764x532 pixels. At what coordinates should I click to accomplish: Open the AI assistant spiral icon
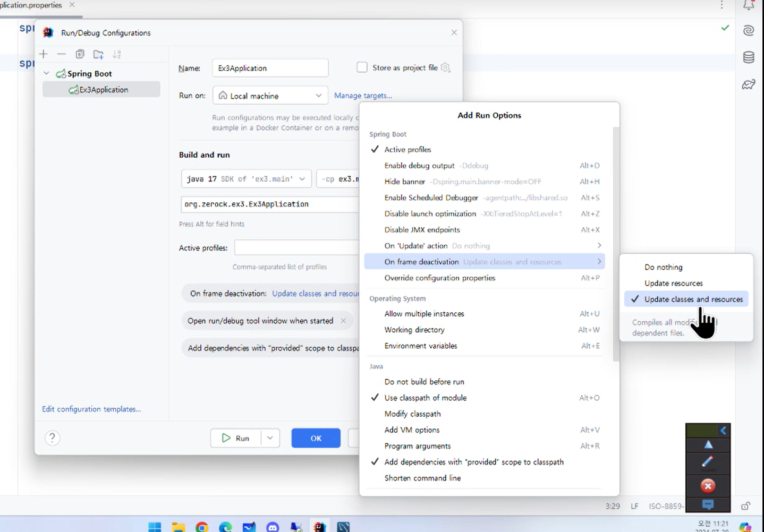click(x=749, y=30)
